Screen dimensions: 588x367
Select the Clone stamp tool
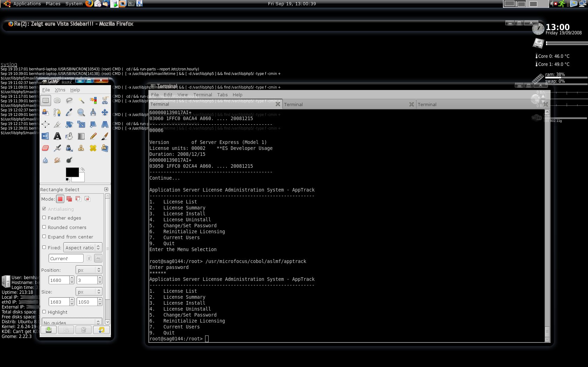click(81, 148)
